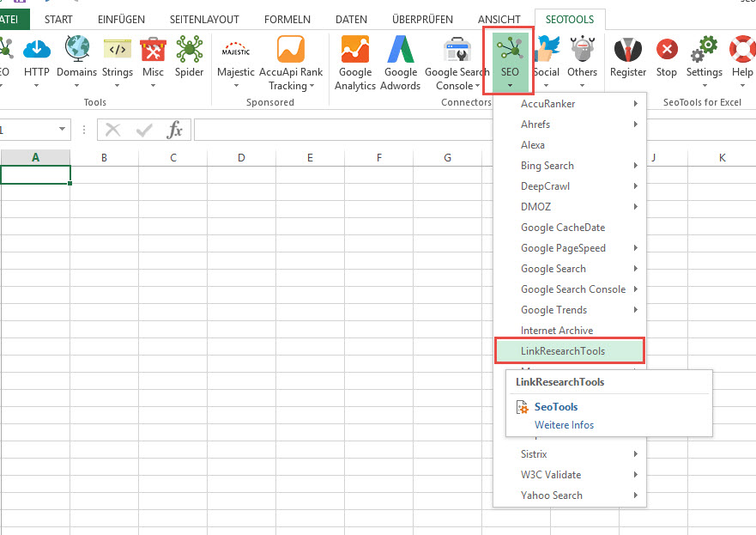Click the AccuApi Rank Tracking icon
This screenshot has height=535, width=756.
point(291,49)
